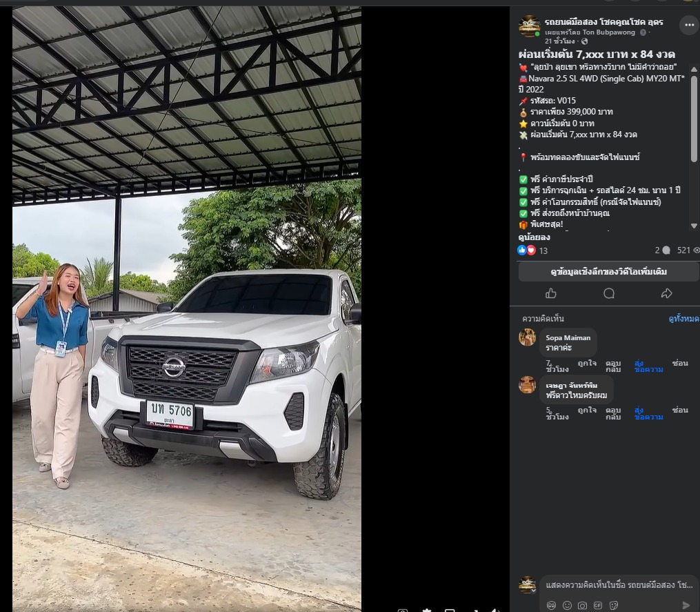Click ซ่อน on ฟรีดาวไหมครับผม comment
Image resolution: width=700 pixels, height=612 pixels.
coord(680,410)
